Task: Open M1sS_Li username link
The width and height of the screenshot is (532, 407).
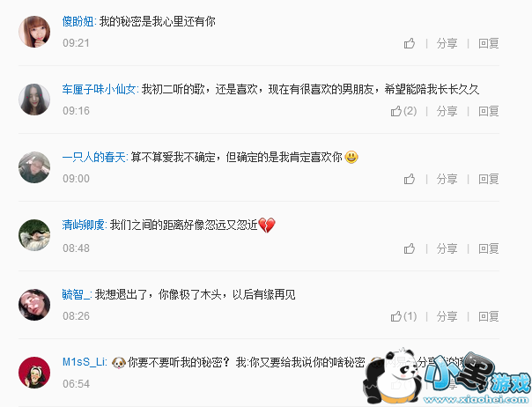Action: (x=85, y=362)
